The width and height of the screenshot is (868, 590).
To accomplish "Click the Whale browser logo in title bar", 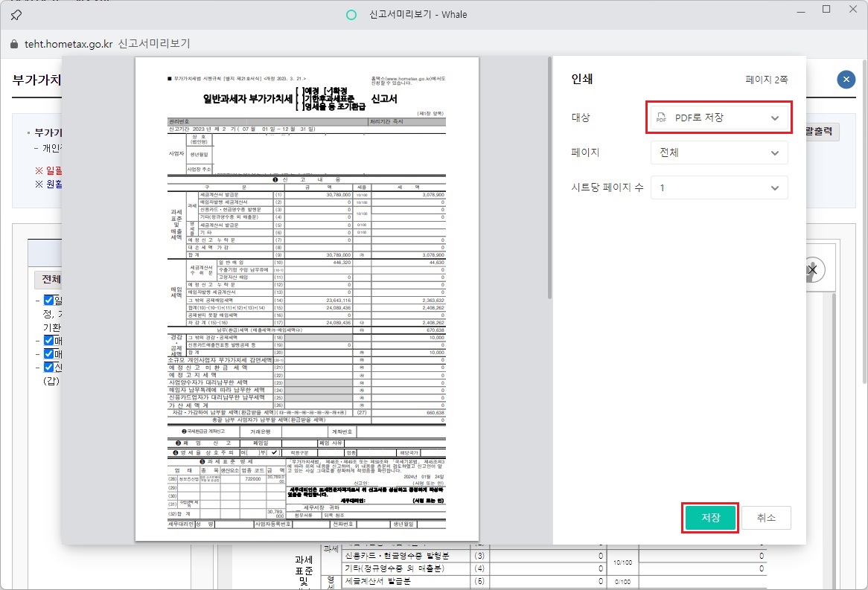I will [x=351, y=15].
